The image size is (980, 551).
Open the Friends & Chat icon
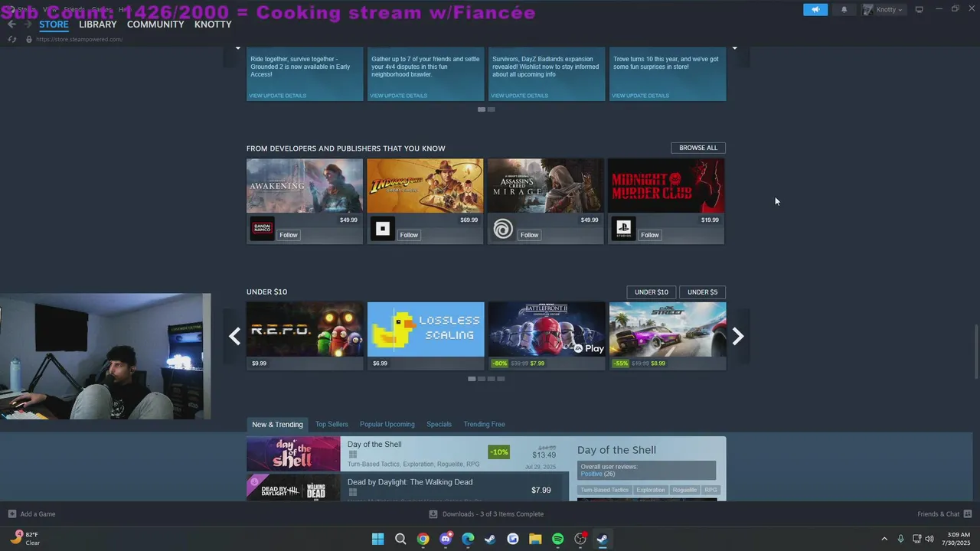point(967,514)
